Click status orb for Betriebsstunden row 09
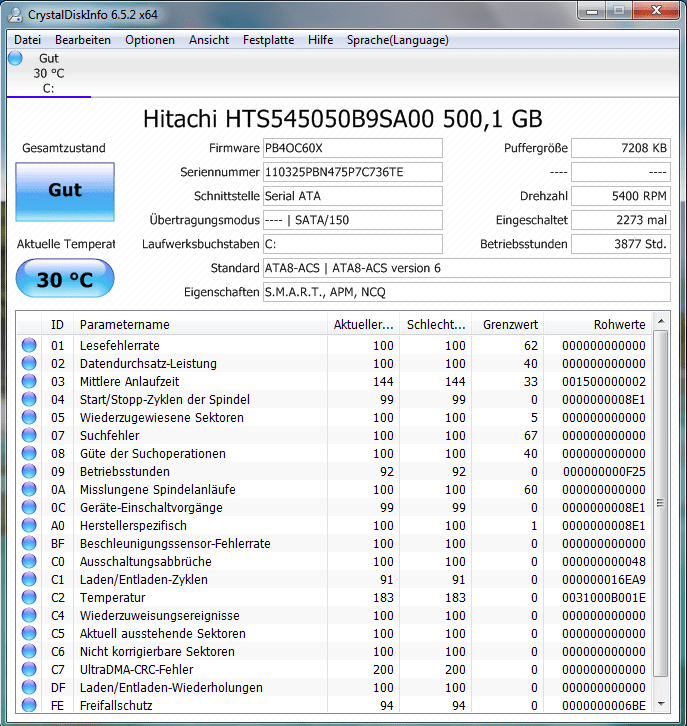The image size is (687, 726). coord(29,472)
